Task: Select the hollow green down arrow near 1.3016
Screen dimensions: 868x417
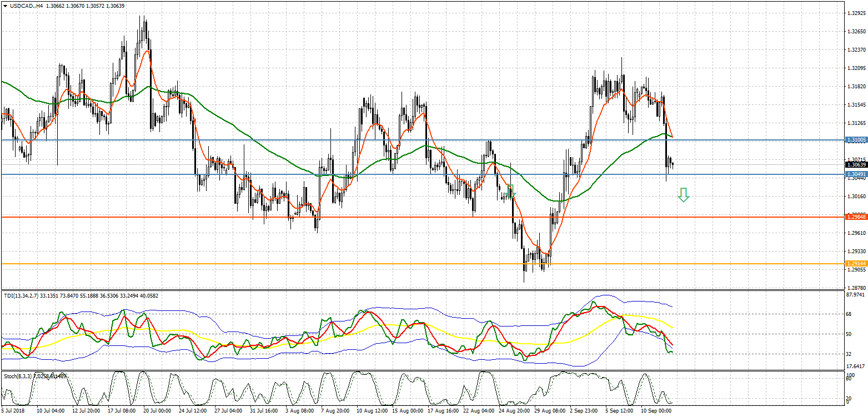Action: click(x=683, y=194)
